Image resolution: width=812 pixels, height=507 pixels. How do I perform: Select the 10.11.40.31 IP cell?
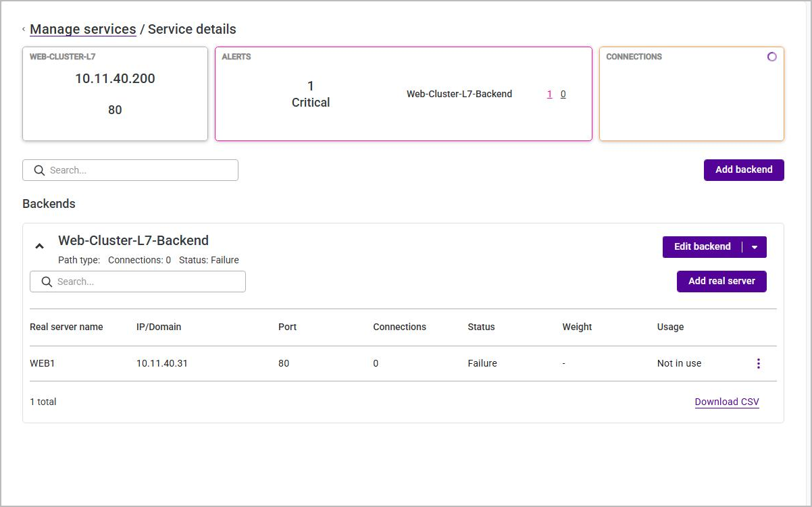[x=162, y=363]
